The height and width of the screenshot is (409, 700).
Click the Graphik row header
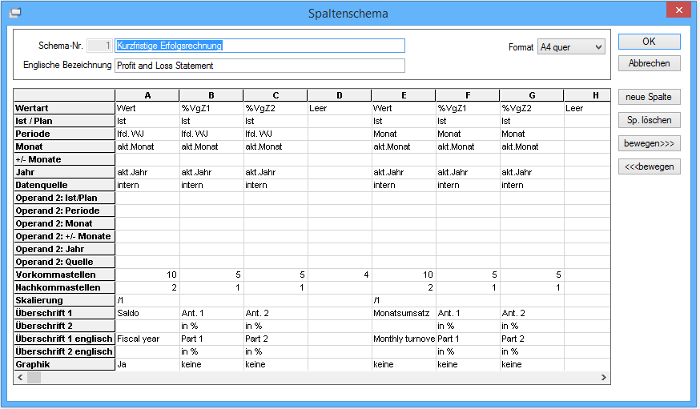tap(64, 364)
